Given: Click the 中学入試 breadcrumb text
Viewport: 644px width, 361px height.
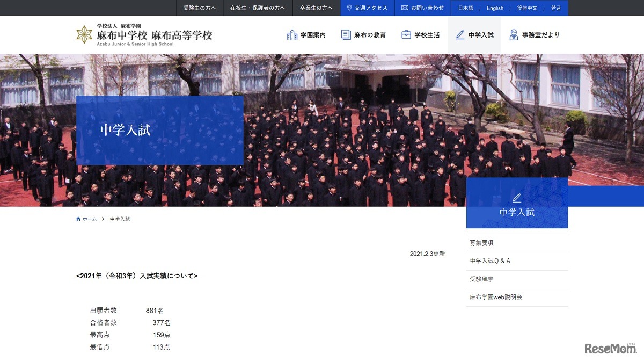Looking at the screenshot, I should pos(120,219).
